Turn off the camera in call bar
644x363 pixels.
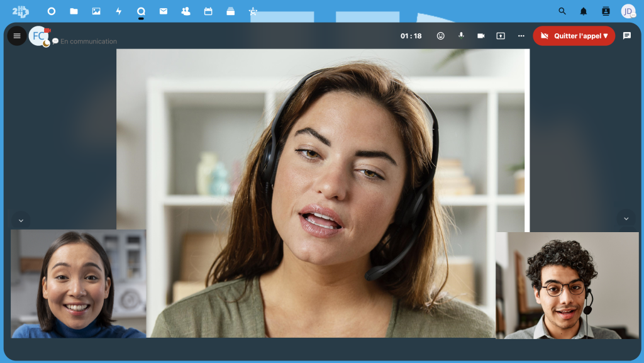pyautogui.click(x=481, y=36)
